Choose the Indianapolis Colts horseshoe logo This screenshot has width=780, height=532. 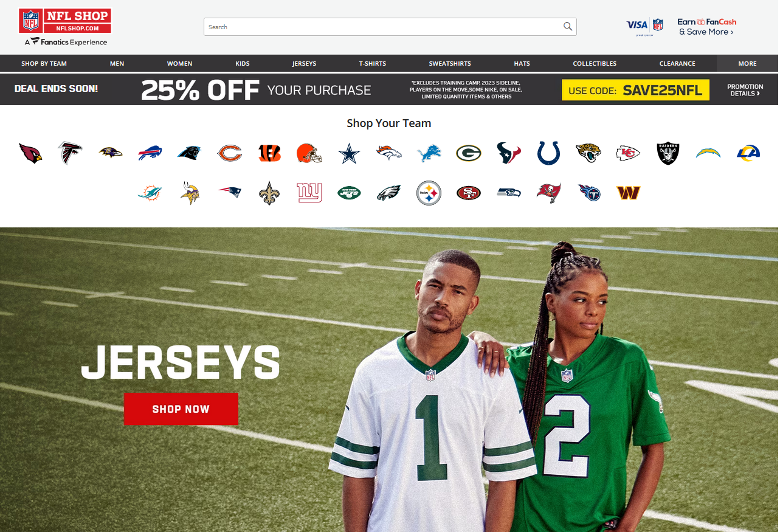(x=548, y=153)
